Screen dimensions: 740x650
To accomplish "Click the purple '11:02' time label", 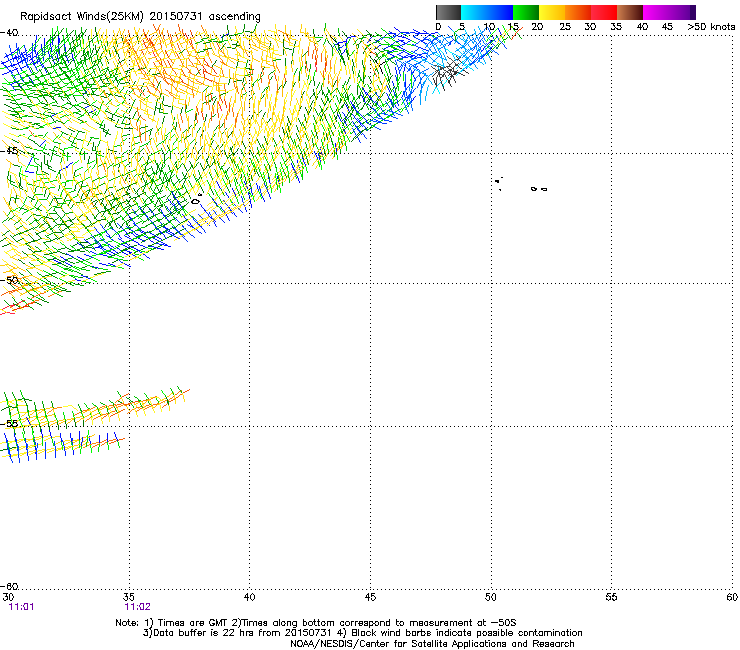I will 137,607.
